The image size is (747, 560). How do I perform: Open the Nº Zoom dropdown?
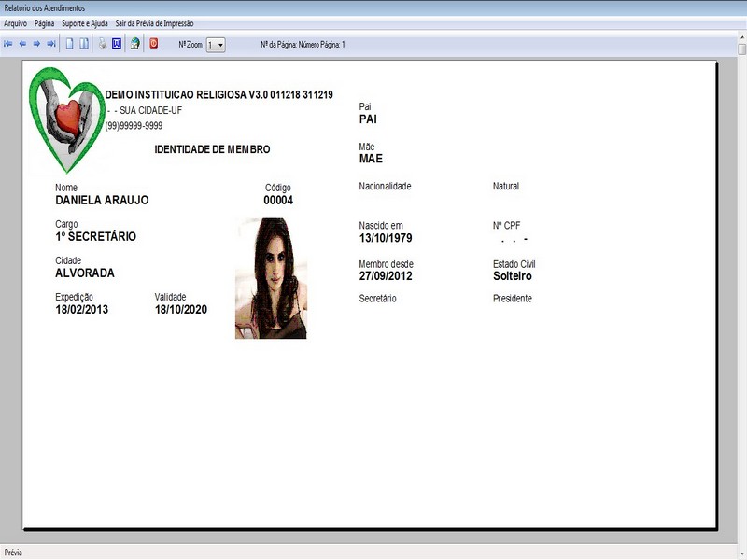coord(216,45)
